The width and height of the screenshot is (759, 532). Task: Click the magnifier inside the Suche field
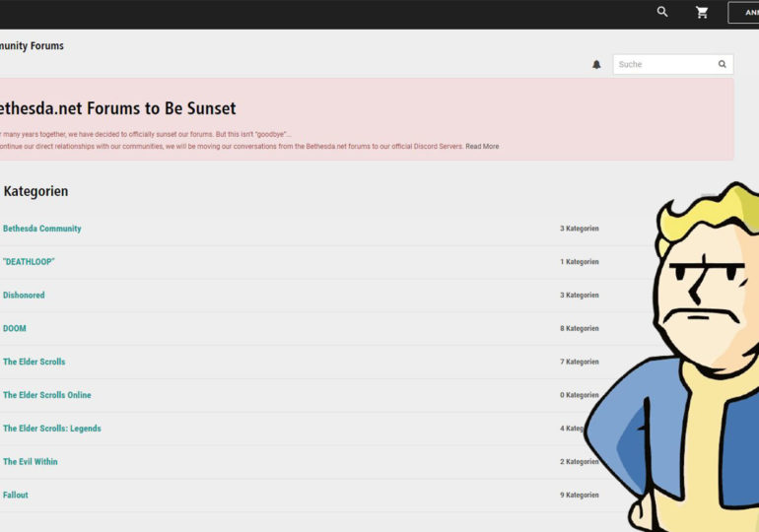(x=722, y=64)
